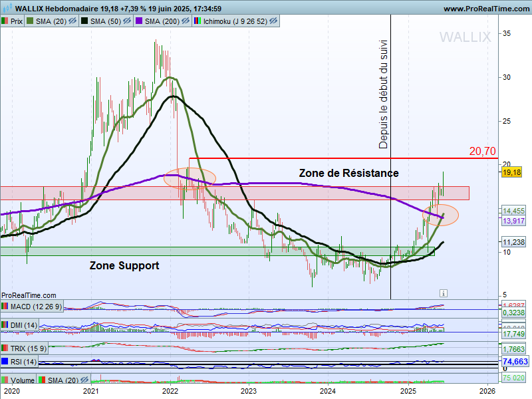Select the Zone Support annotation text
Image resolution: width=532 pixels, height=399 pixels.
tap(124, 265)
